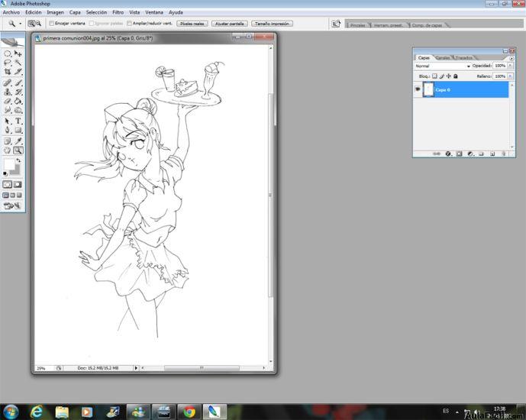The width and height of the screenshot is (526, 420).
Task: Add a layer style in Capas panel
Action: (x=448, y=153)
